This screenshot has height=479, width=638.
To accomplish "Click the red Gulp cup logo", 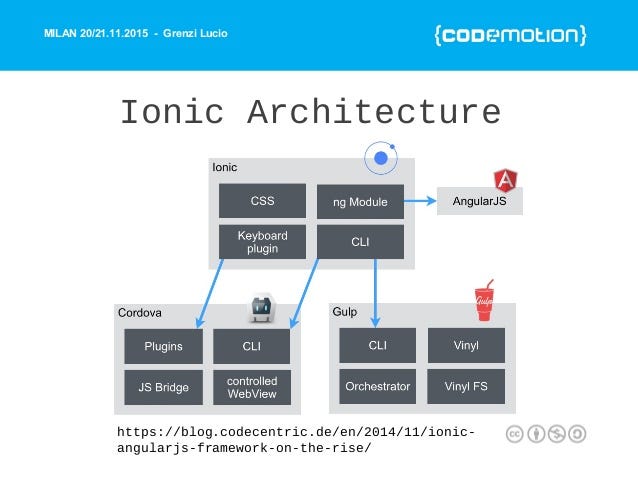I will click(484, 300).
